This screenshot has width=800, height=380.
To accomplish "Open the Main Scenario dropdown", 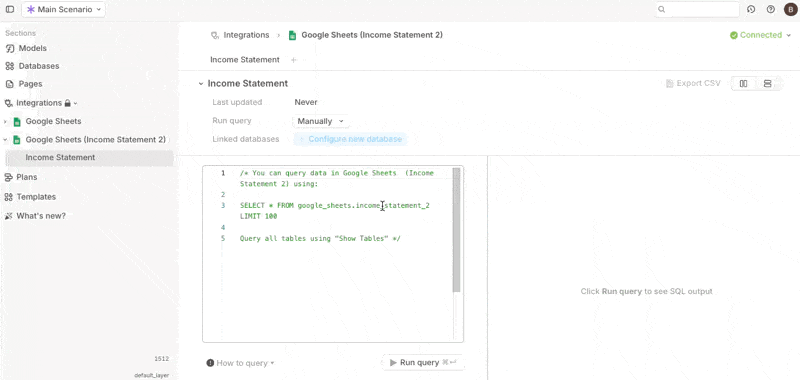I will pos(64,9).
